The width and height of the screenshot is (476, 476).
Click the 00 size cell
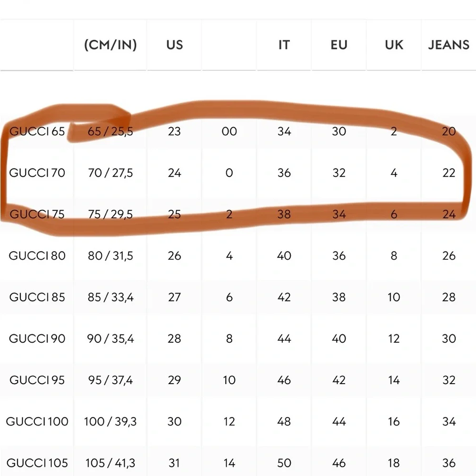tap(229, 131)
